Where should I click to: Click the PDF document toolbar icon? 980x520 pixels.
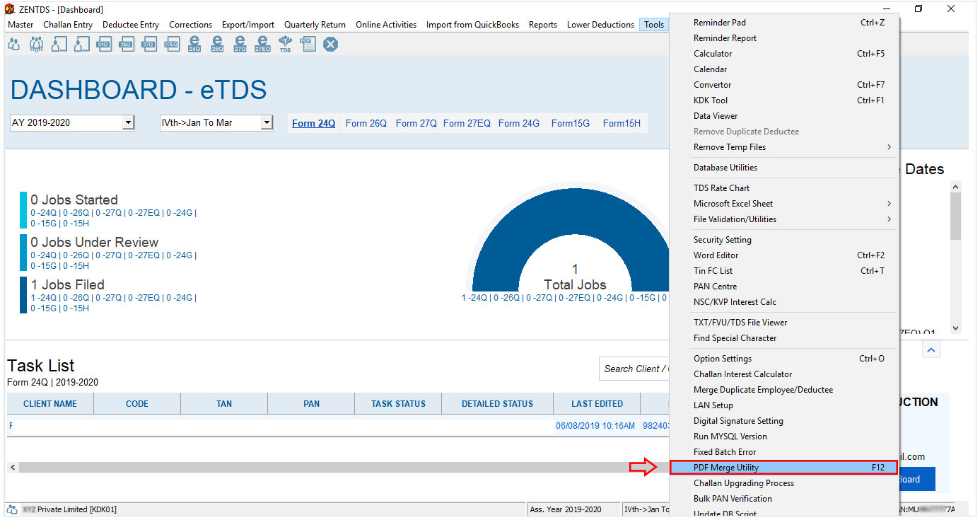pos(308,44)
